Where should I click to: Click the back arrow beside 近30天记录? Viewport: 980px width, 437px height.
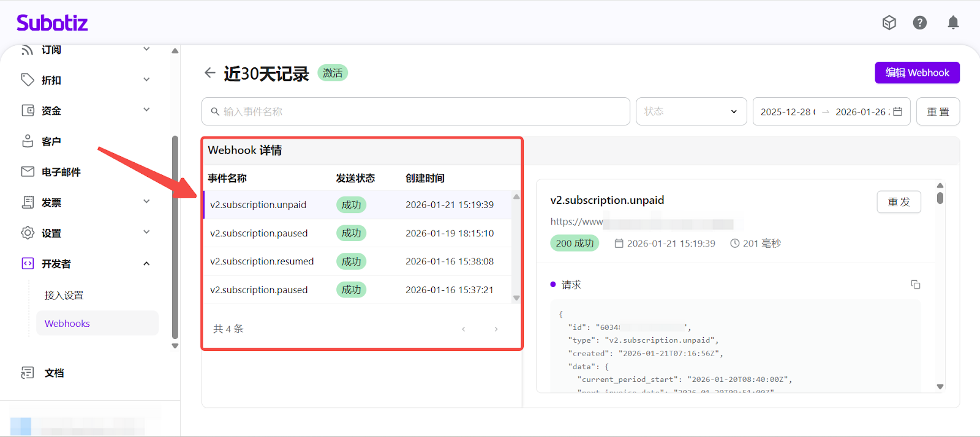click(x=210, y=73)
